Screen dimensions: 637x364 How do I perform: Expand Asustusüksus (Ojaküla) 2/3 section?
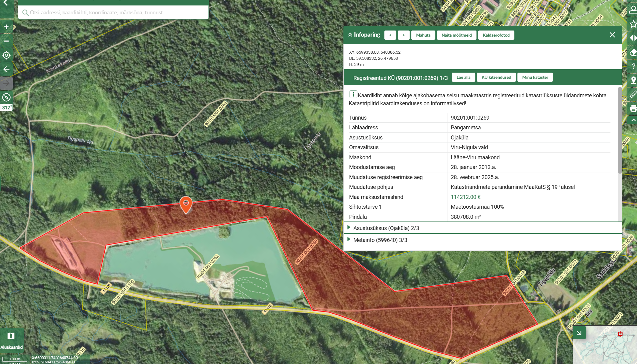(386, 228)
